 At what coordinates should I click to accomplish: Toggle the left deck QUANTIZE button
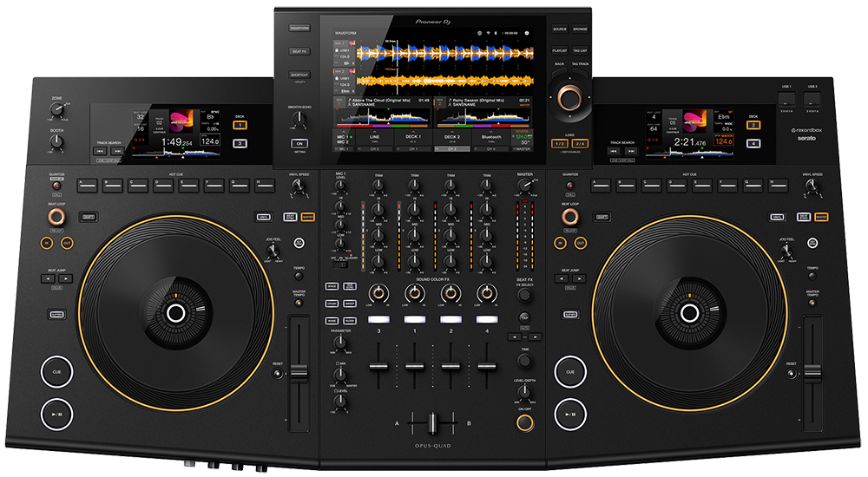pyautogui.click(x=57, y=185)
